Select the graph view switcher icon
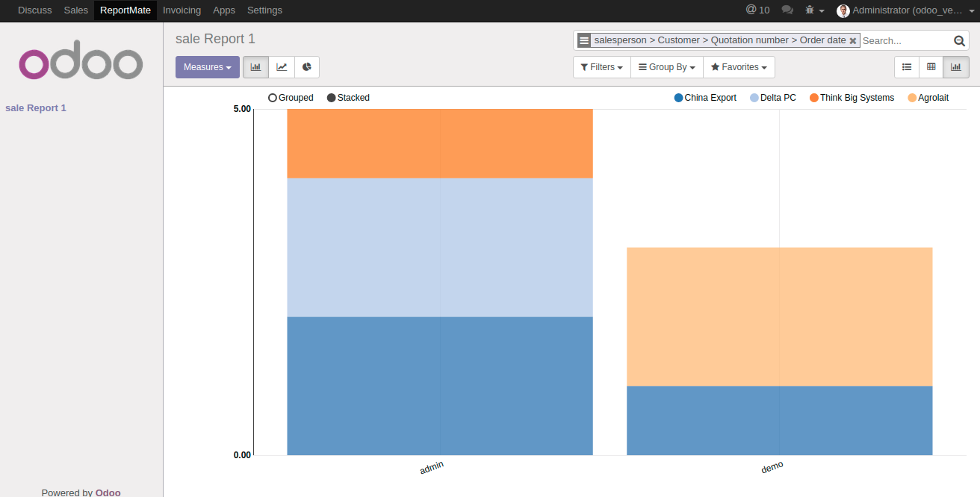 [955, 66]
